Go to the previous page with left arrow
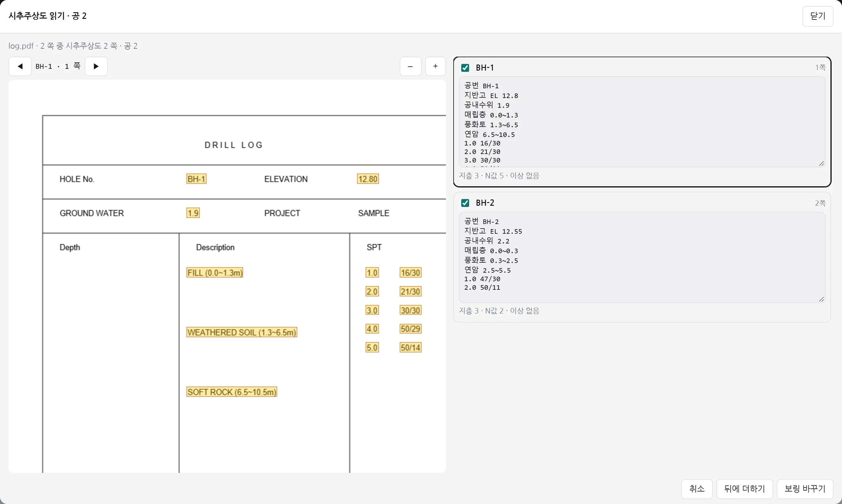Image resolution: width=842 pixels, height=504 pixels. pos(20,66)
